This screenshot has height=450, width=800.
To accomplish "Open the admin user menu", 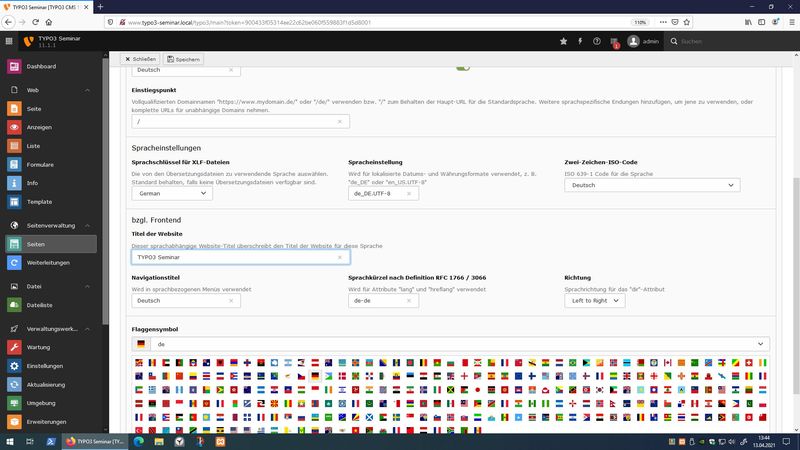I will 643,41.
